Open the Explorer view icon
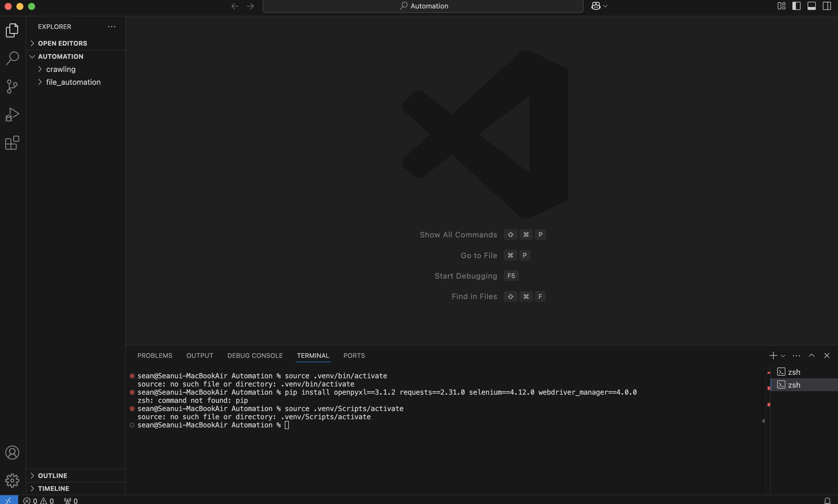This screenshot has height=504, width=838. (x=12, y=30)
